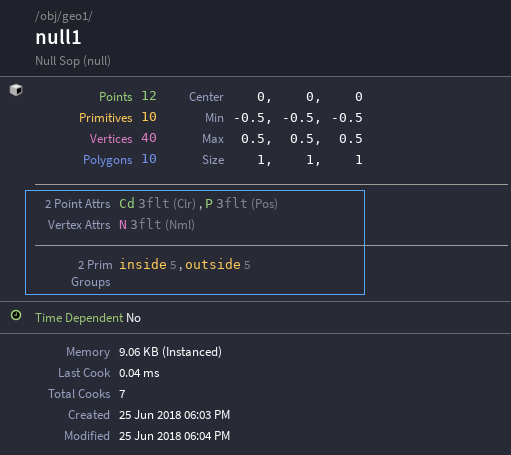
Task: Click the /obj/geo1/ node path
Action: pos(64,16)
